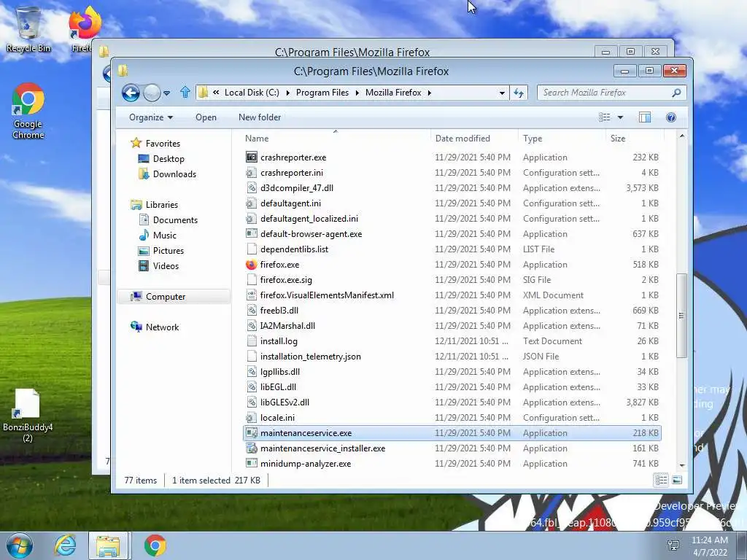Open the Windows Start button

coord(19,545)
